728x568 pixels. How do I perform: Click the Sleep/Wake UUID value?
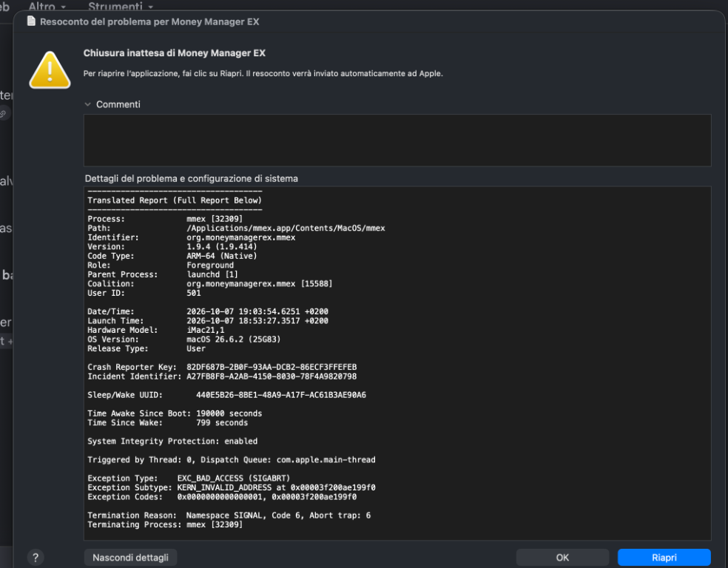coord(281,395)
